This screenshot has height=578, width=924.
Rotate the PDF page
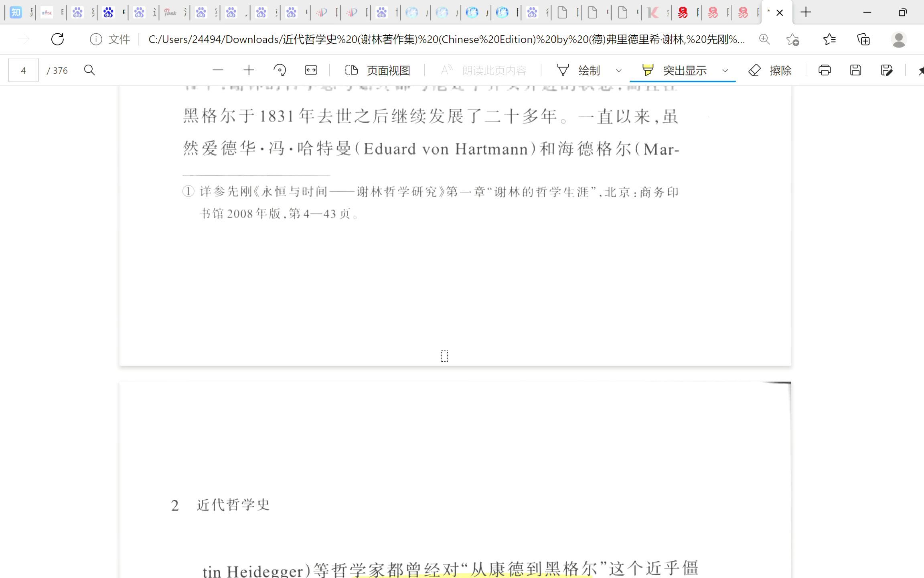[280, 70]
